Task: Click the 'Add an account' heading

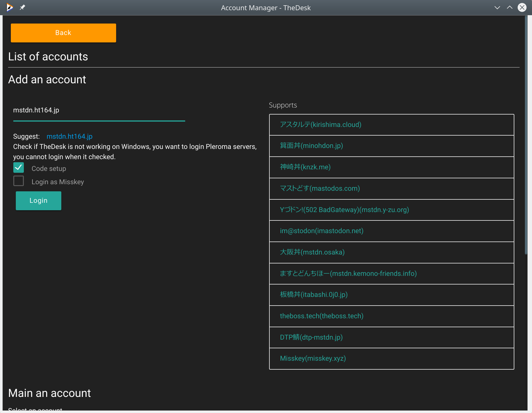Action: [x=47, y=80]
